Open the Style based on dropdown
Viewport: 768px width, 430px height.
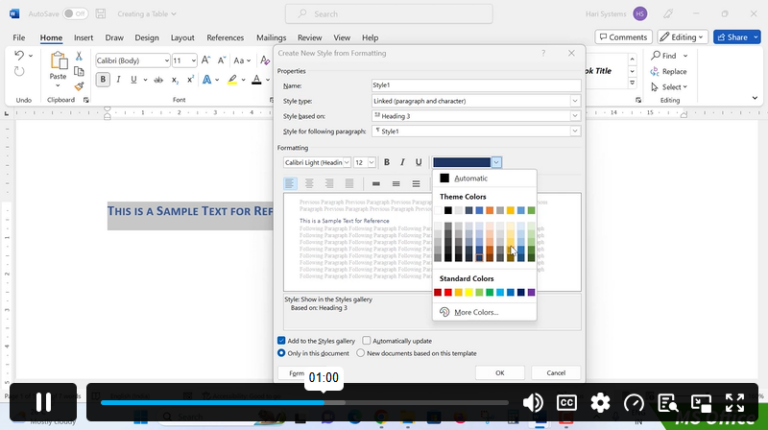pos(575,116)
